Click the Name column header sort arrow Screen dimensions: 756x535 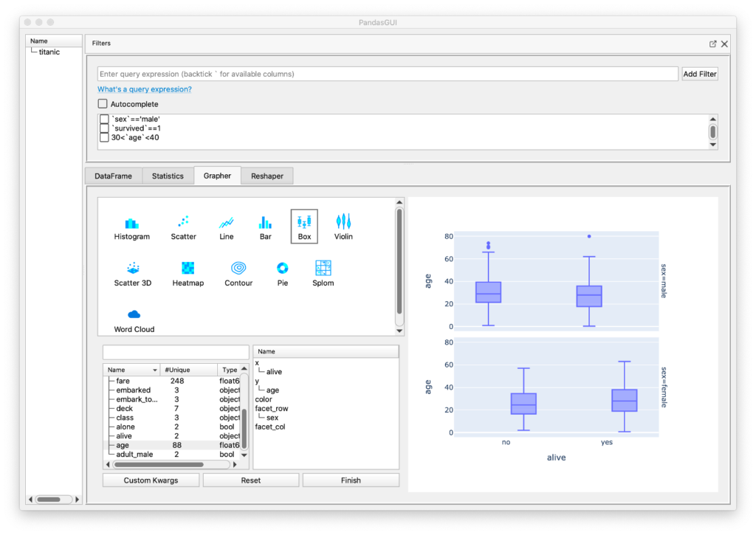click(x=155, y=370)
